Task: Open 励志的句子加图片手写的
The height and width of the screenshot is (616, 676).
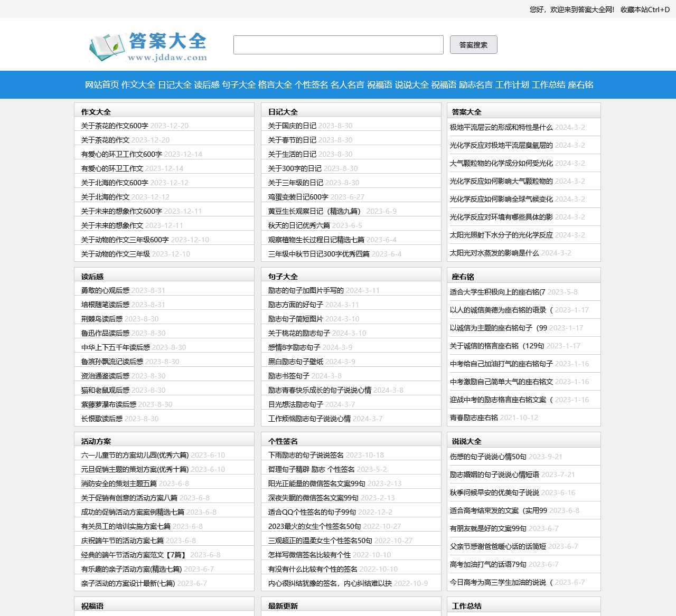Action: pyautogui.click(x=306, y=290)
